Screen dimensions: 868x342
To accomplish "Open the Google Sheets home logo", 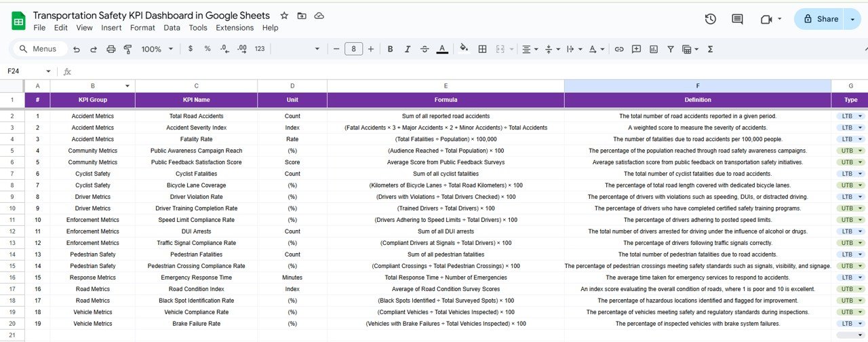I will click(x=18, y=21).
